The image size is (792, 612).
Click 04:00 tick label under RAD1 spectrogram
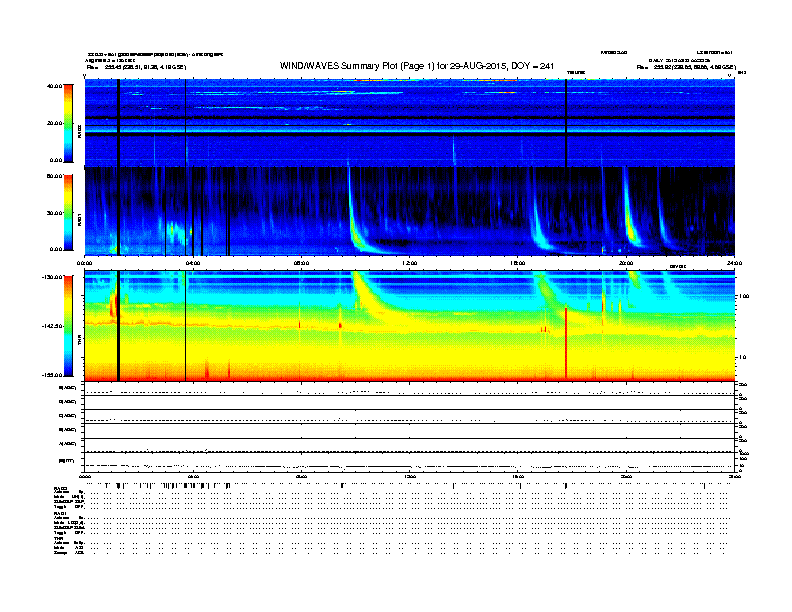(x=193, y=263)
